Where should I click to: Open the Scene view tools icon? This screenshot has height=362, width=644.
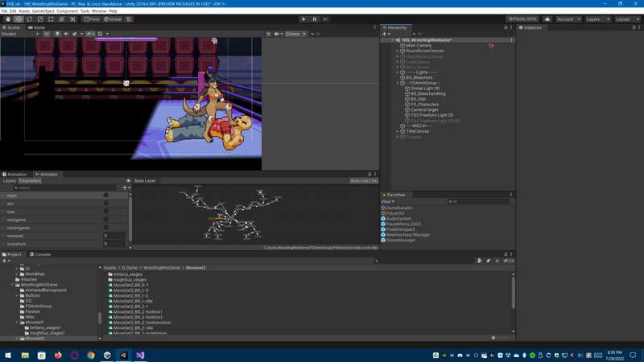(x=268, y=34)
